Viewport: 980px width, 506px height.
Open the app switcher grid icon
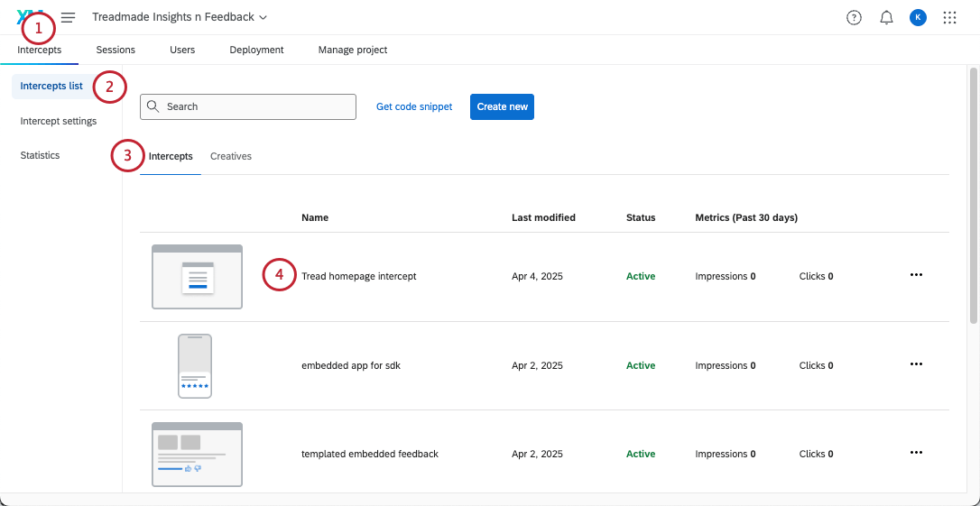tap(949, 17)
